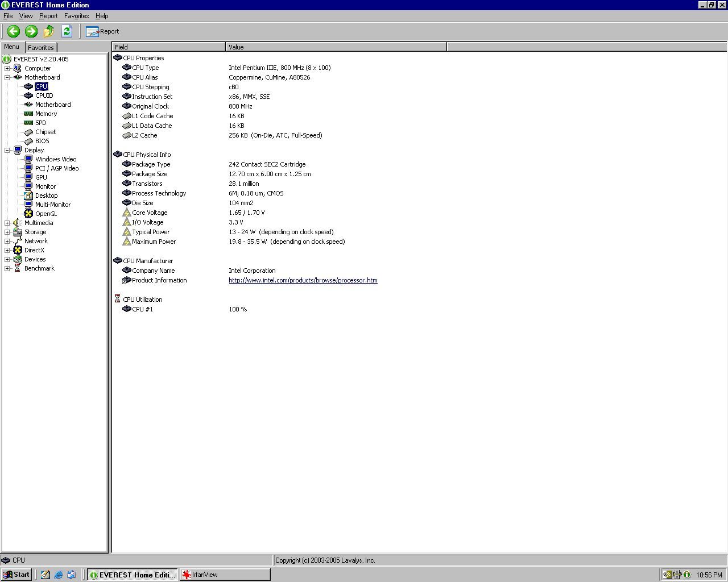The height and width of the screenshot is (582, 728).
Task: Select the Process Technology row
Action: 419,193
